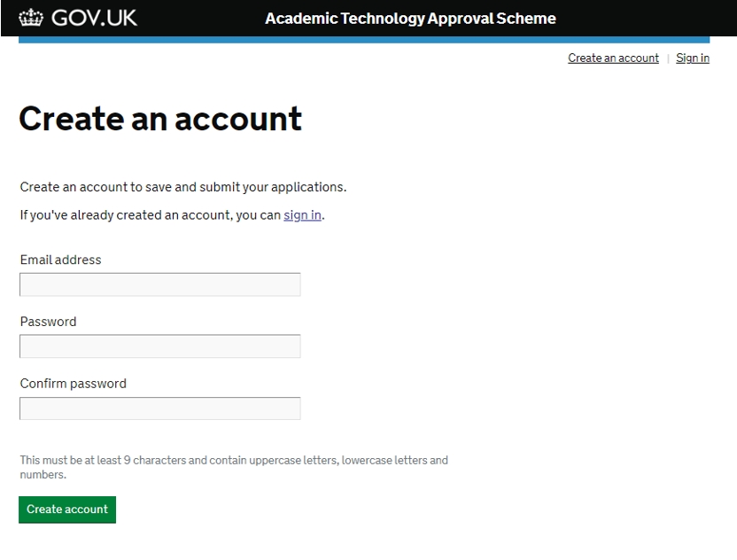Screen dimensions: 737x560
Task: Click the divider between navigation links
Action: pyautogui.click(x=667, y=58)
